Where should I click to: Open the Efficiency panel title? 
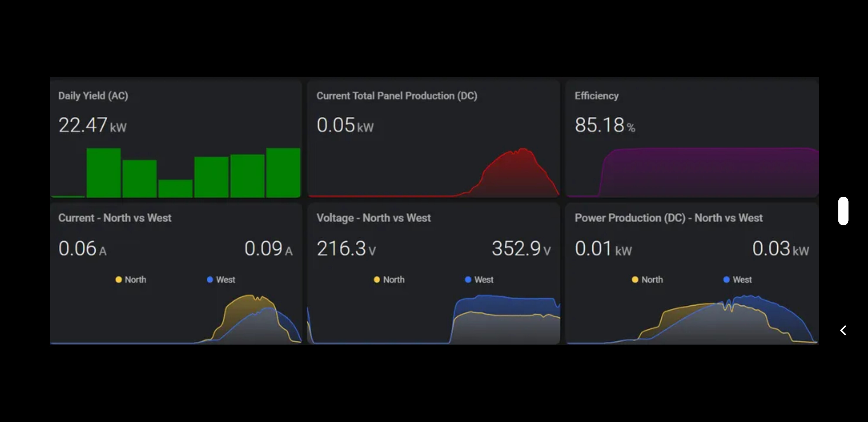596,96
